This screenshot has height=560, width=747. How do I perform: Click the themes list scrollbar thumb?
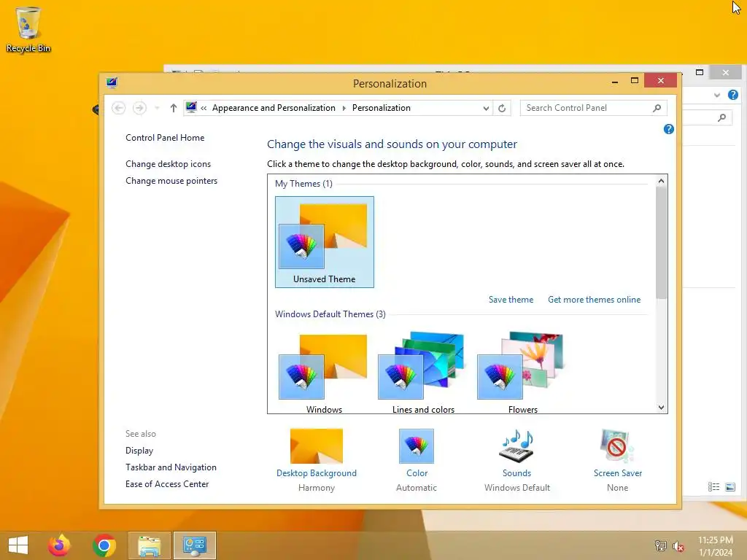click(661, 243)
